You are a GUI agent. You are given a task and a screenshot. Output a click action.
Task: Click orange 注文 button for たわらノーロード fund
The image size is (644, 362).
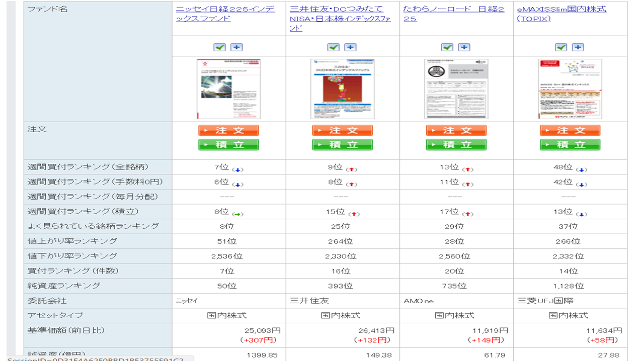tap(456, 130)
